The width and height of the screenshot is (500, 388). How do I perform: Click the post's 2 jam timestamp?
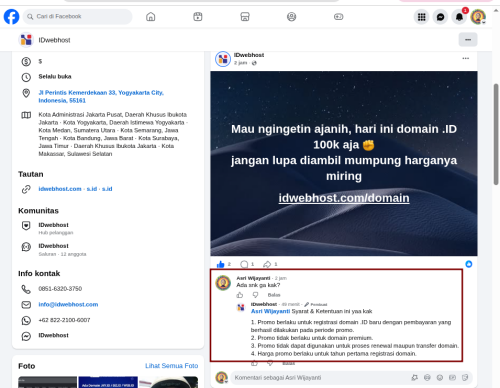(x=240, y=63)
